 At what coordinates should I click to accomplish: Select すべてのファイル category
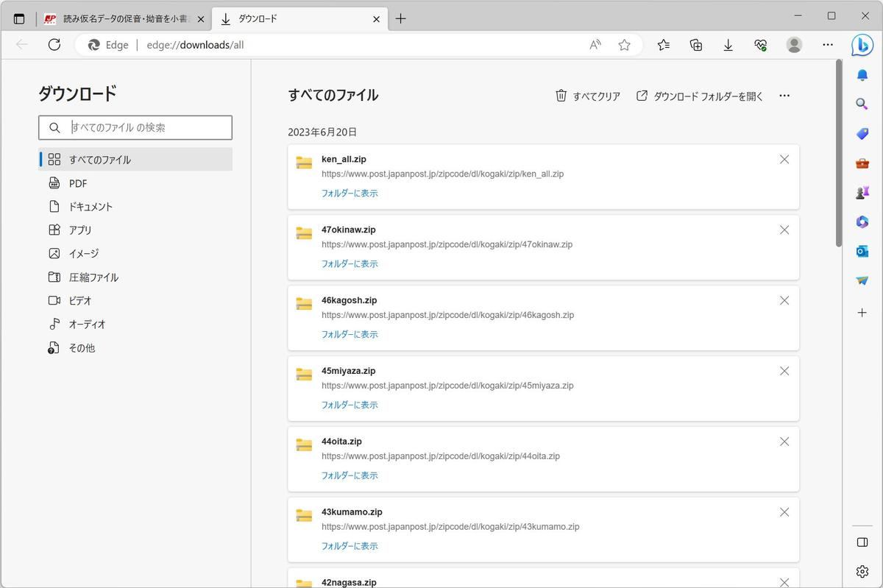[x=135, y=160]
